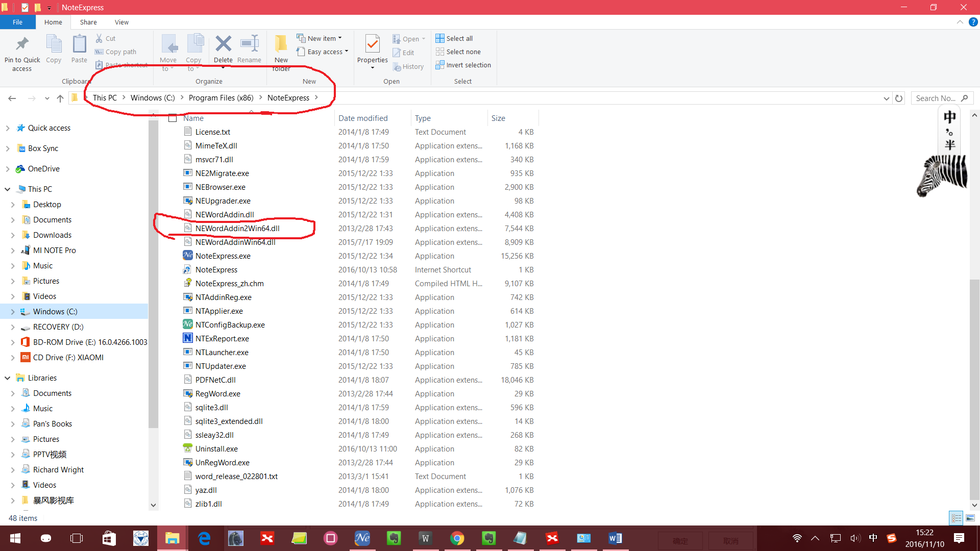Click the Edit ribbon button
980x551 pixels.
(403, 53)
